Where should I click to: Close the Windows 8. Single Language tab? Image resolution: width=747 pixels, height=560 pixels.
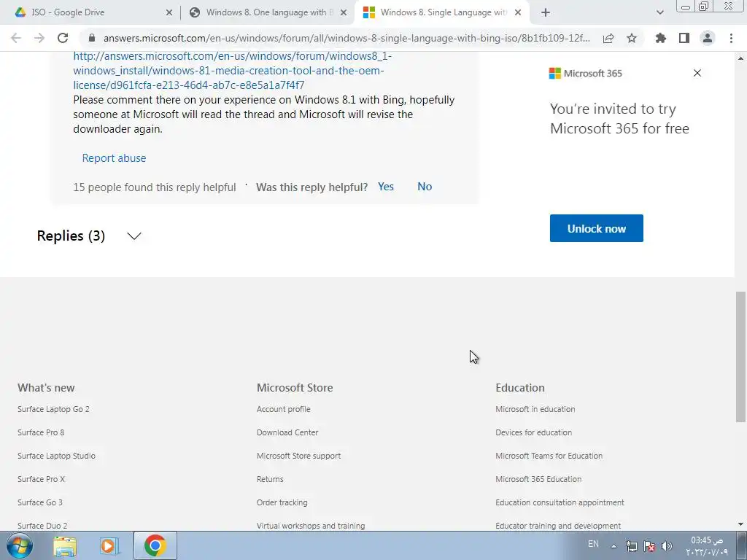click(x=518, y=12)
